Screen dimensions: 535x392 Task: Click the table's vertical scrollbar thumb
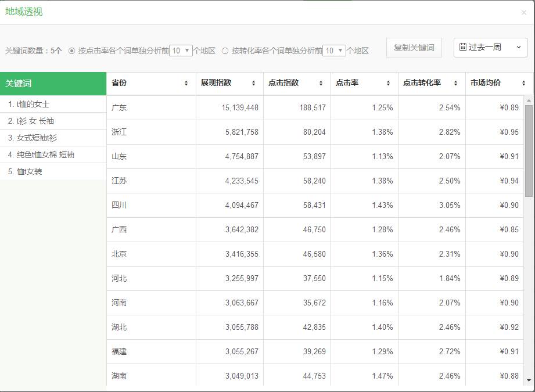(529, 150)
